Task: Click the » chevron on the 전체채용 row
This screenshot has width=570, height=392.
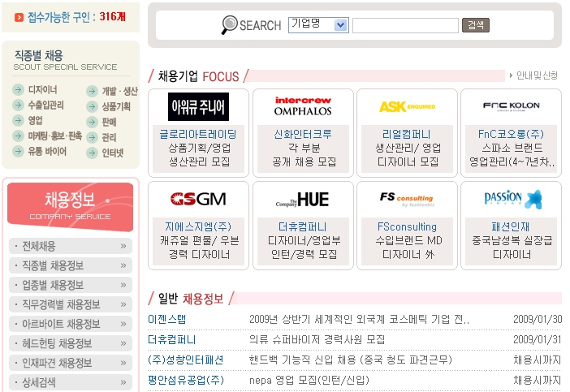Action: [x=123, y=246]
